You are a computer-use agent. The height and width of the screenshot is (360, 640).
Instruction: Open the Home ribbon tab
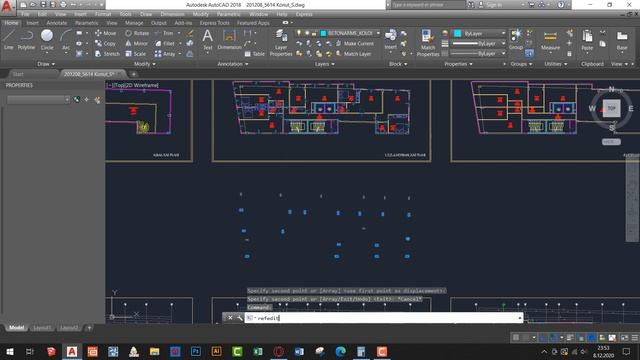(11, 23)
